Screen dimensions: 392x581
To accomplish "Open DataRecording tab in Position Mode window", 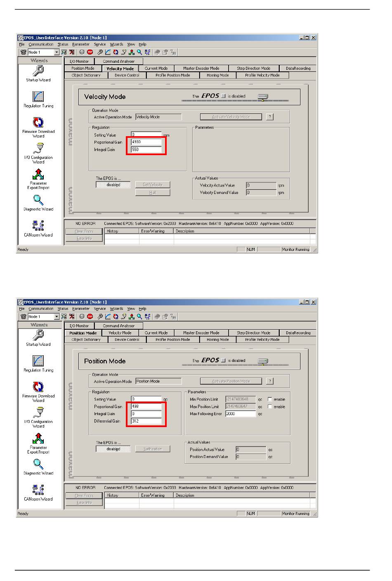I will pos(298,333).
